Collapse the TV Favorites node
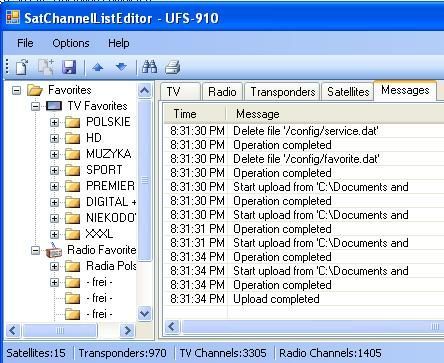 coord(35,106)
